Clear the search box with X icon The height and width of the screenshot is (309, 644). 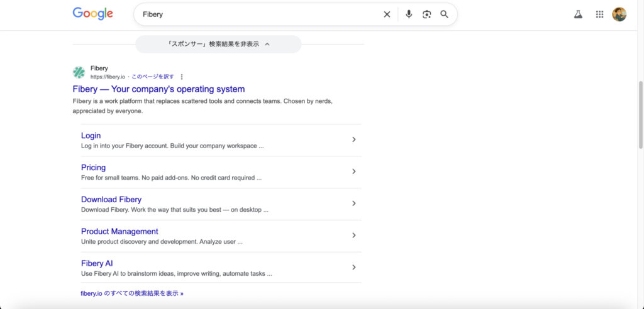tap(387, 14)
